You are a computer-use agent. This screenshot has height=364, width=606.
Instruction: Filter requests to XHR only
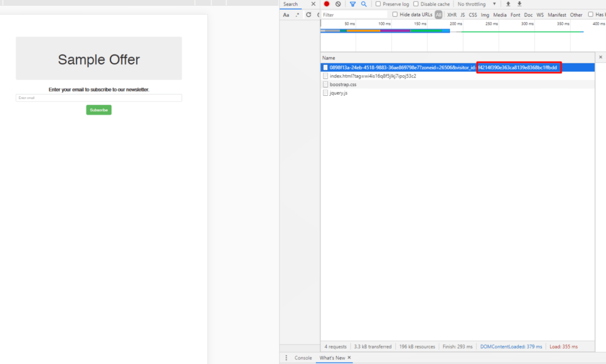452,14
